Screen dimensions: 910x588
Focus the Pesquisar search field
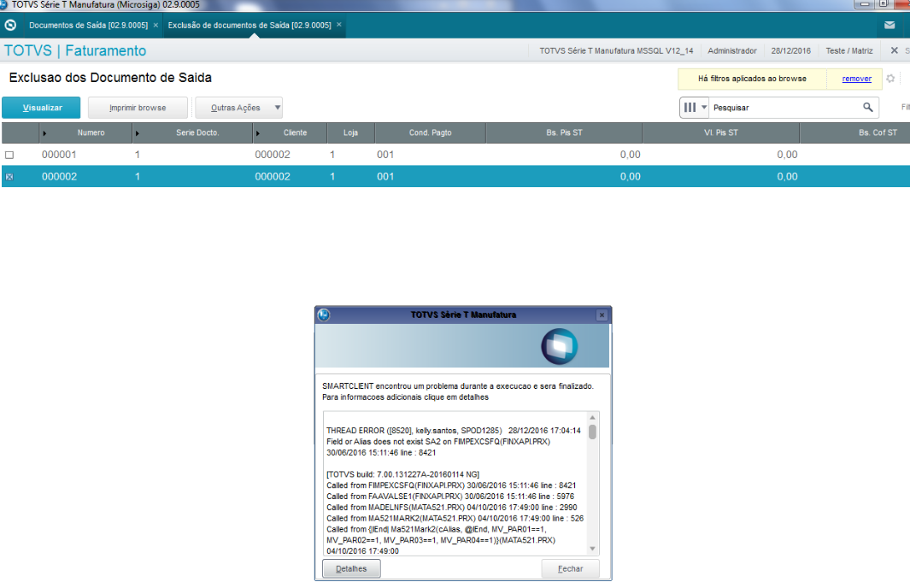784,108
